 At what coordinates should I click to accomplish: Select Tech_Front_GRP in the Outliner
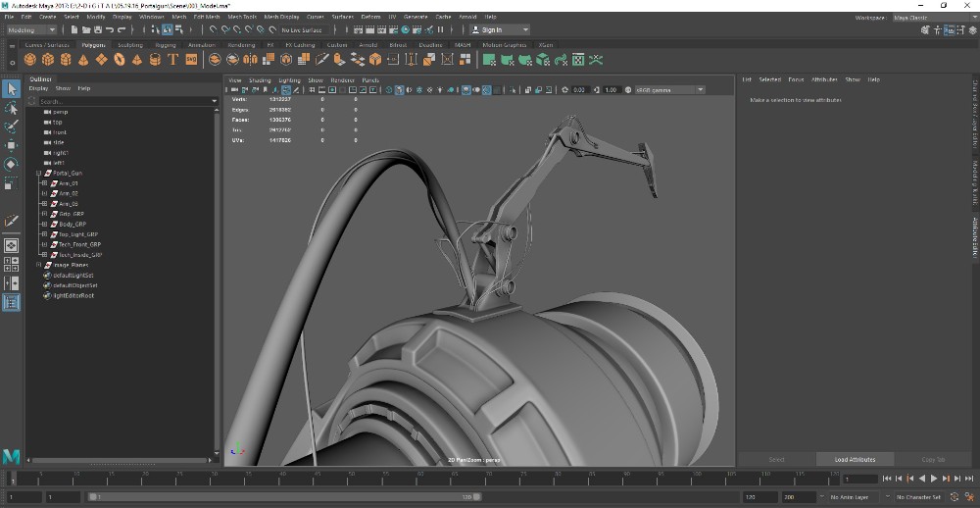coord(79,244)
